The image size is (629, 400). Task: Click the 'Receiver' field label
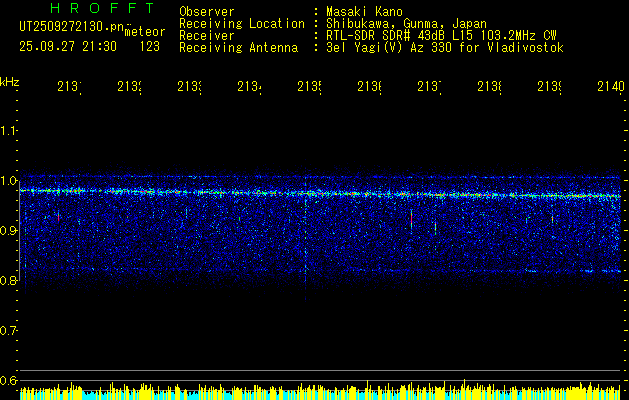coord(207,36)
